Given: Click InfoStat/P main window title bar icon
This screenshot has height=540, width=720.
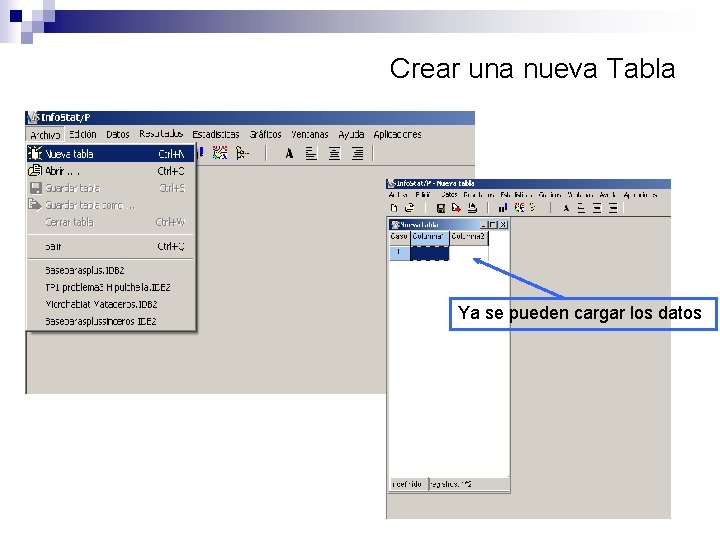Looking at the screenshot, I should click(33, 118).
